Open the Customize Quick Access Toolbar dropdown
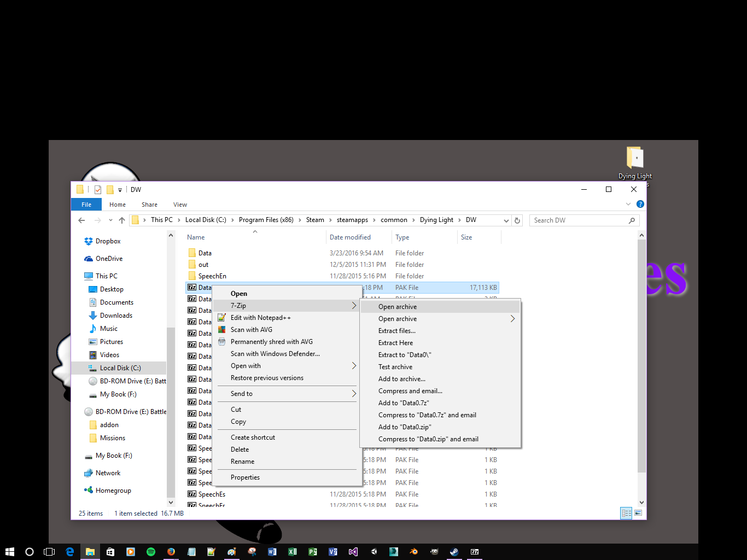Viewport: 747px width, 560px height. [120, 190]
